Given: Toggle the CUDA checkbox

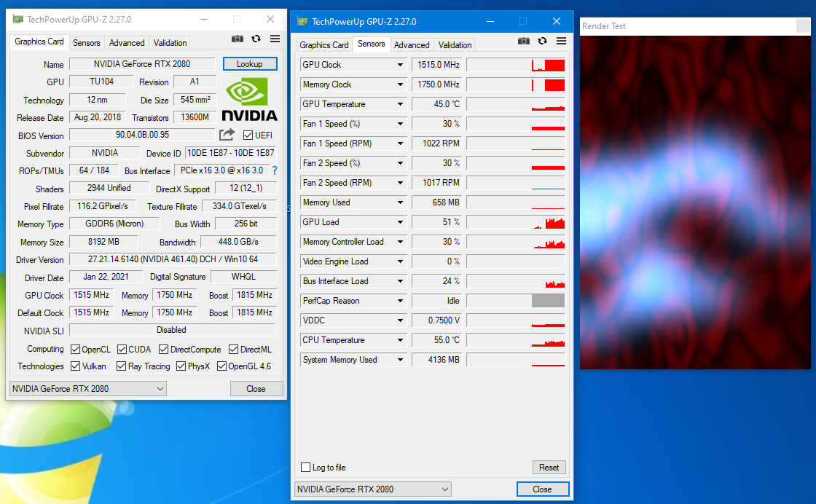Looking at the screenshot, I should (122, 350).
